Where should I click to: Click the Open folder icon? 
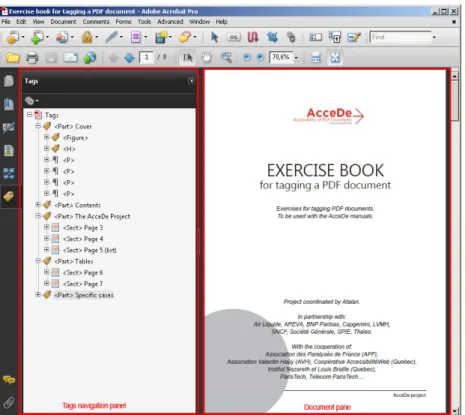click(x=13, y=58)
